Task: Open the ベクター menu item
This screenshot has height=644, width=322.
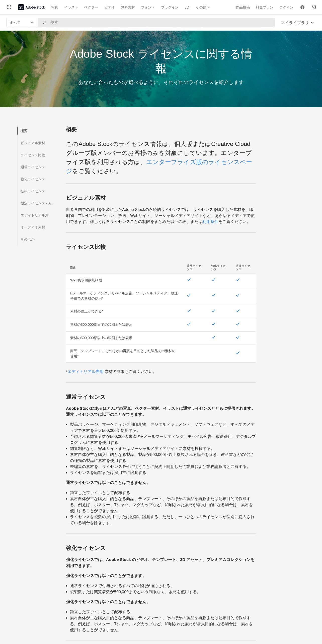Action: 91,8
